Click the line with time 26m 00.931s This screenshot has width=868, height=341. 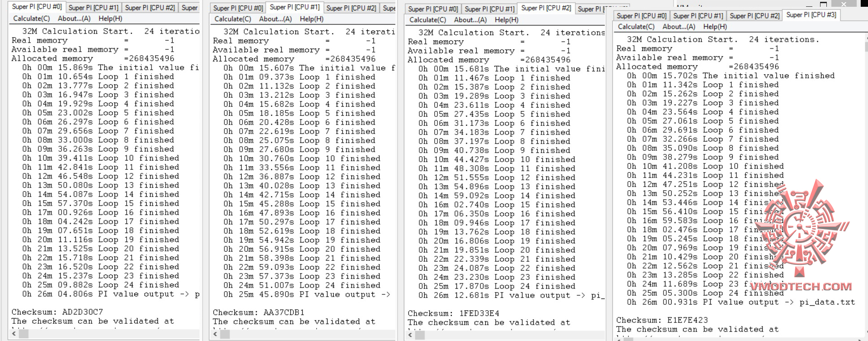(x=741, y=302)
